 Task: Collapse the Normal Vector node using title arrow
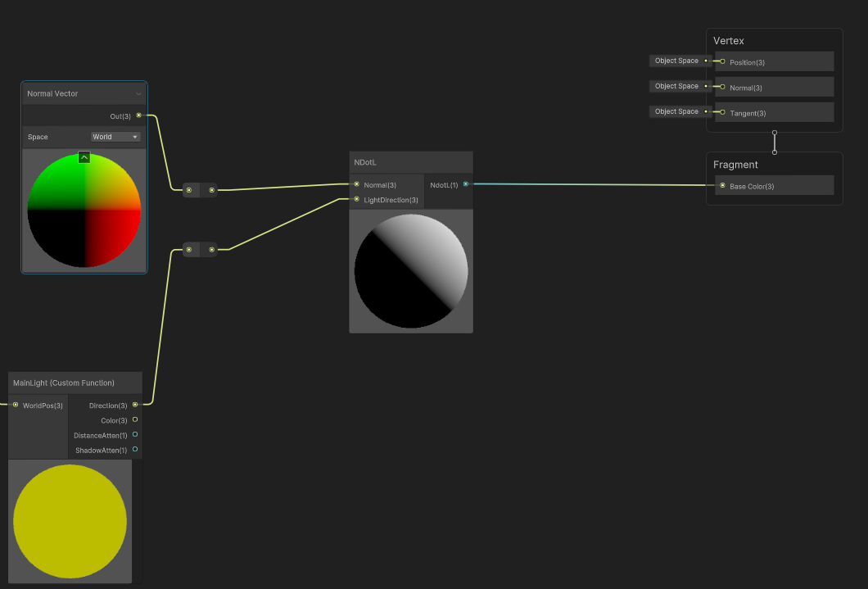[138, 94]
